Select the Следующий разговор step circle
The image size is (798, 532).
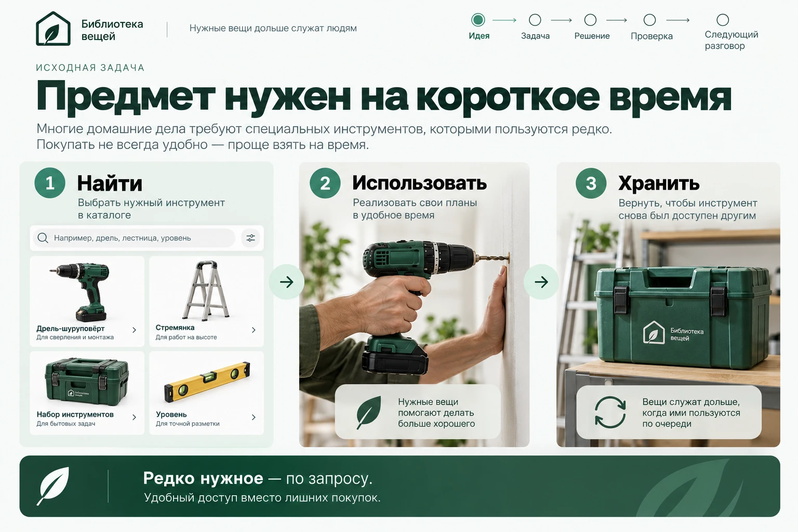point(723,20)
